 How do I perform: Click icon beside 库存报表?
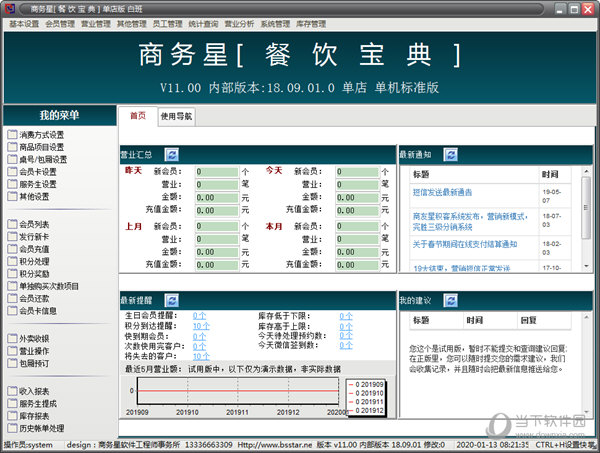[13, 416]
